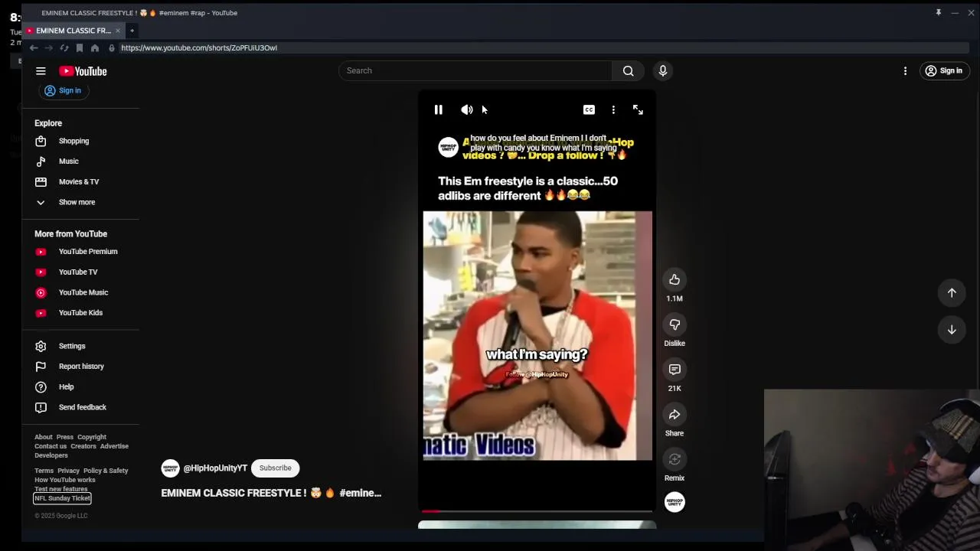Image resolution: width=980 pixels, height=551 pixels.
Task: Go to the YouTube home logo
Action: (83, 71)
